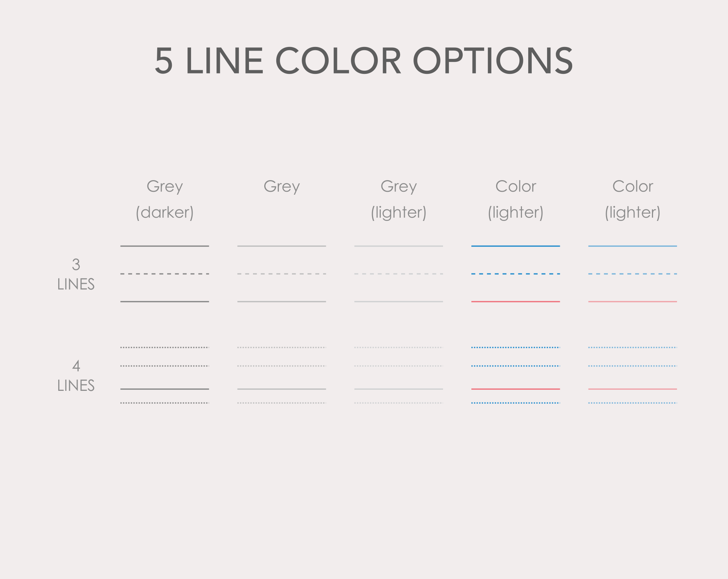Select the 'Grey (darker)' column heading
Viewport: 728px width, 579px height.
[x=165, y=199]
